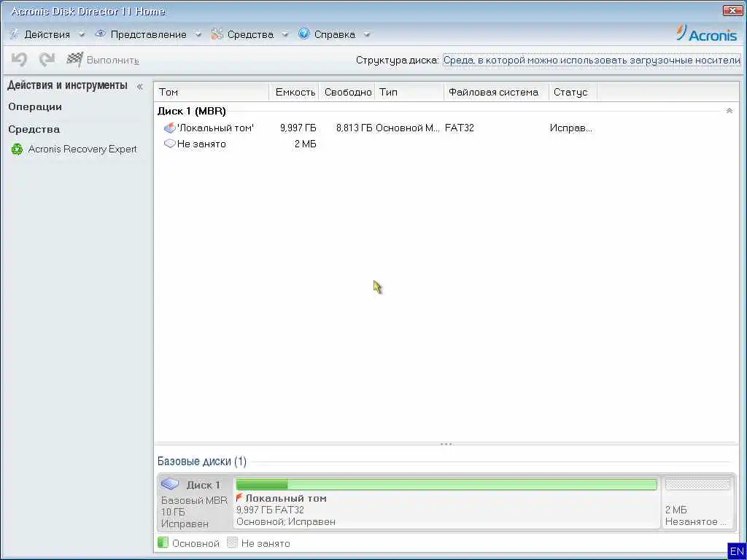Click the Незанятое label in disk map
The width and height of the screenshot is (747, 560).
(695, 521)
